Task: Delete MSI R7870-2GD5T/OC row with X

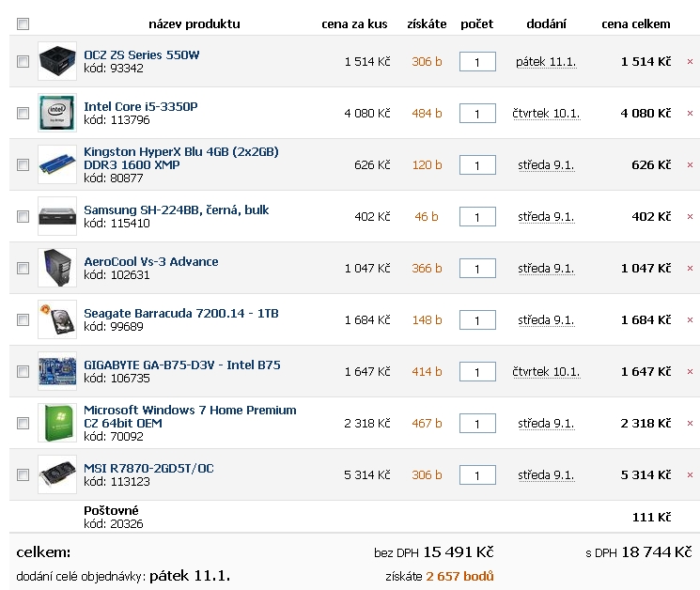Action: point(690,474)
